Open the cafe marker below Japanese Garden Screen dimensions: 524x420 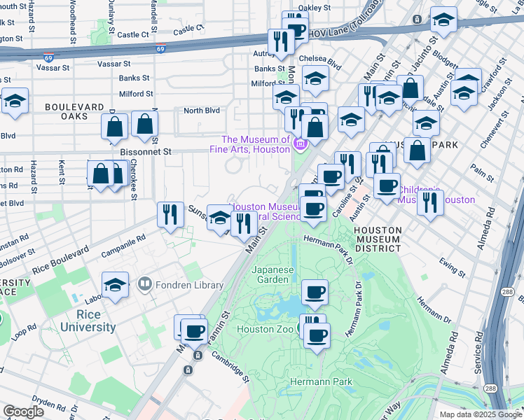point(315,293)
